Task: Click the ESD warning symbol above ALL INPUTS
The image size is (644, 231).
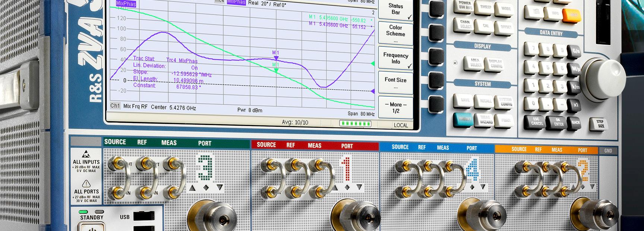Action: point(86,154)
